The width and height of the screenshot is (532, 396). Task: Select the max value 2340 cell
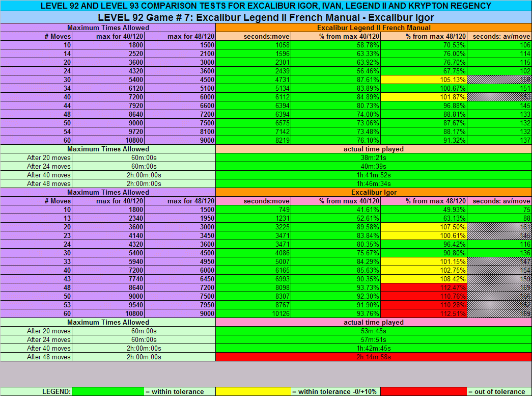pos(108,218)
